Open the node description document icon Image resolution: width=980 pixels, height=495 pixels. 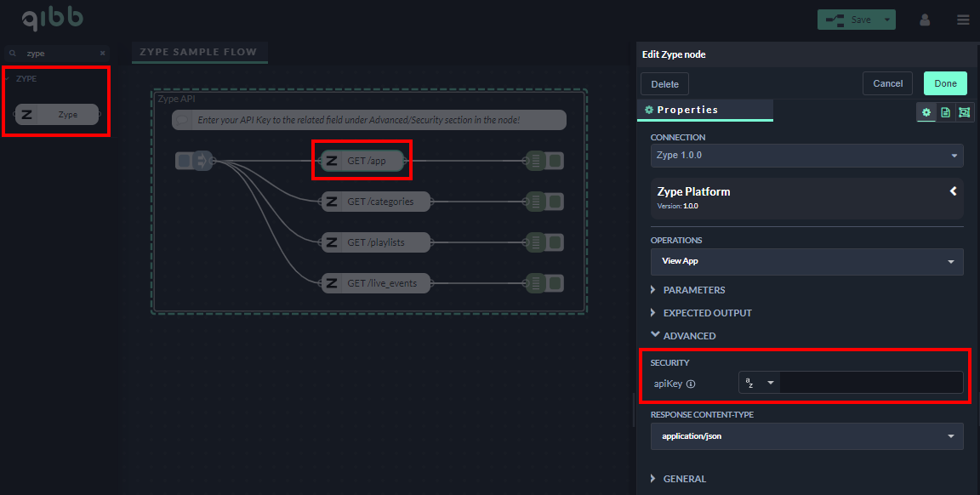click(x=945, y=111)
